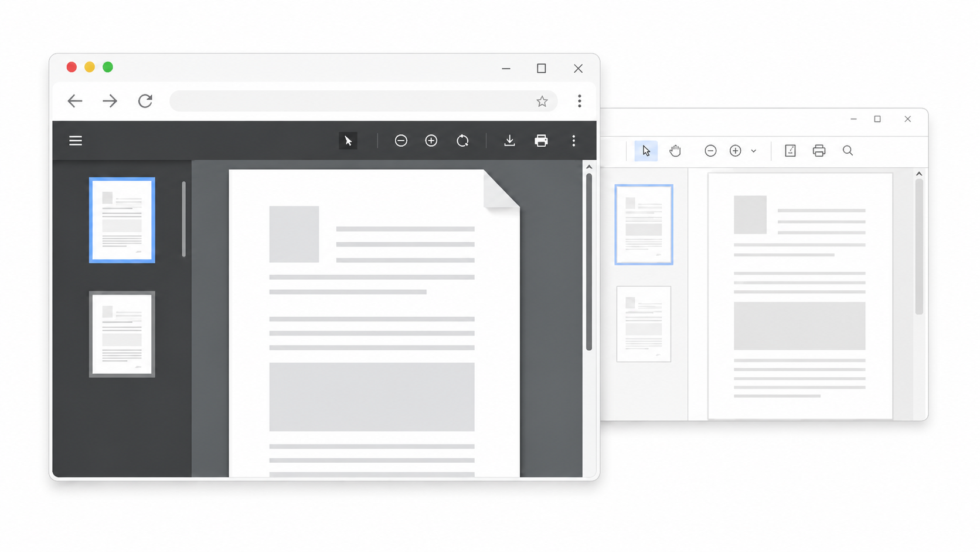Click the light viewer scrollbar up arrow
Screen dimensions: 980x552
tap(919, 174)
